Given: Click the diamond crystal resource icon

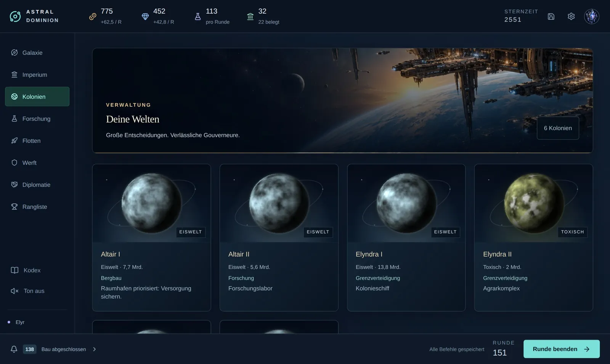Looking at the screenshot, I should point(145,16).
